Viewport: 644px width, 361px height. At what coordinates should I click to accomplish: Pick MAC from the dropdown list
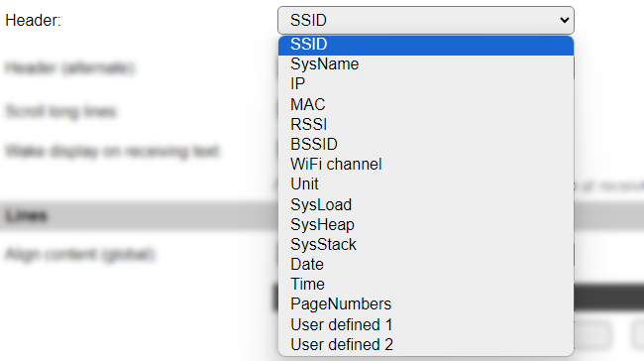point(426,104)
